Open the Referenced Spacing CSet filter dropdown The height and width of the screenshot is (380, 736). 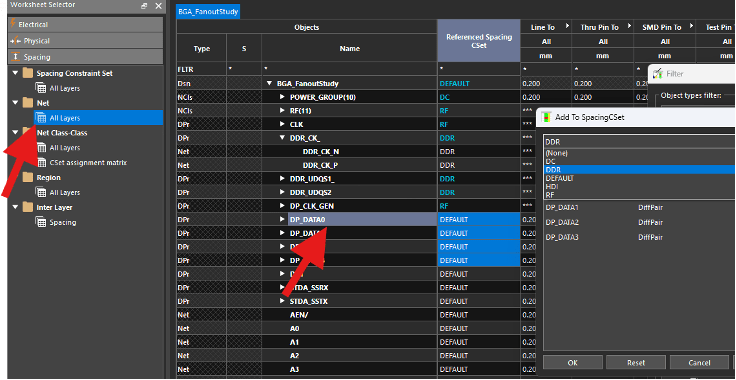pos(479,69)
